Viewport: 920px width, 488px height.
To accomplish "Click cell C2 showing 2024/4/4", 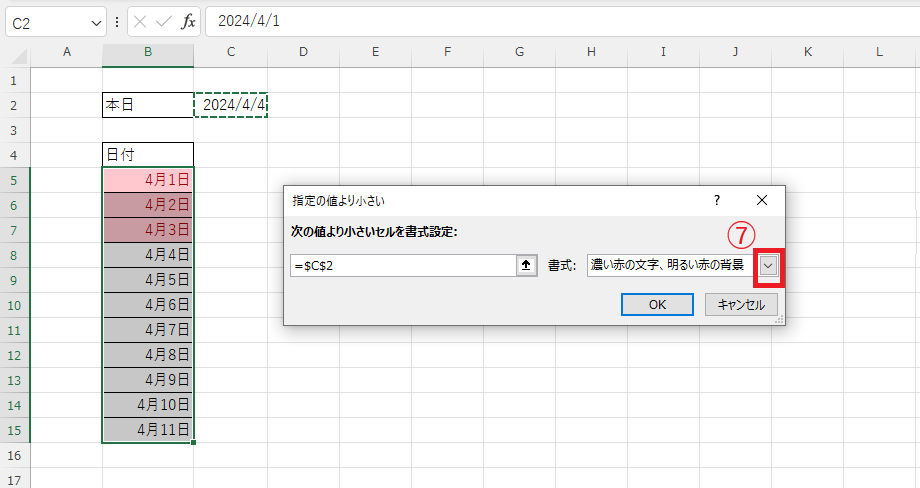I will click(x=231, y=105).
